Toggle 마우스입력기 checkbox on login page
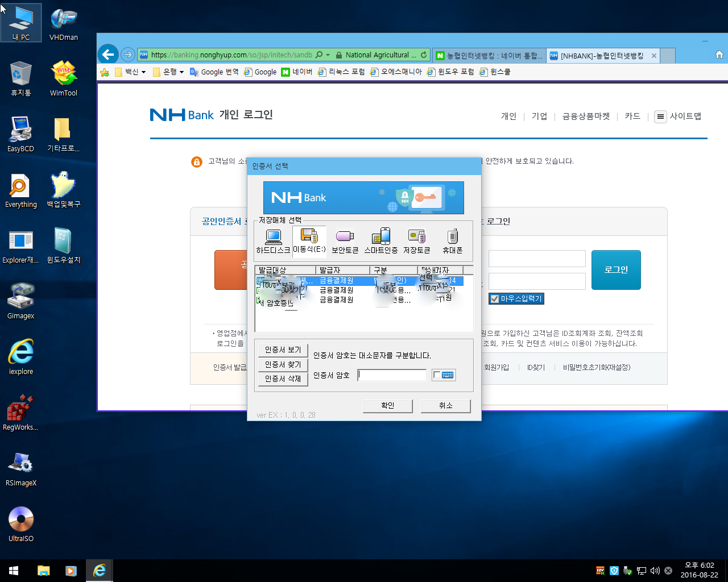The width and height of the screenshot is (728, 582). point(495,299)
